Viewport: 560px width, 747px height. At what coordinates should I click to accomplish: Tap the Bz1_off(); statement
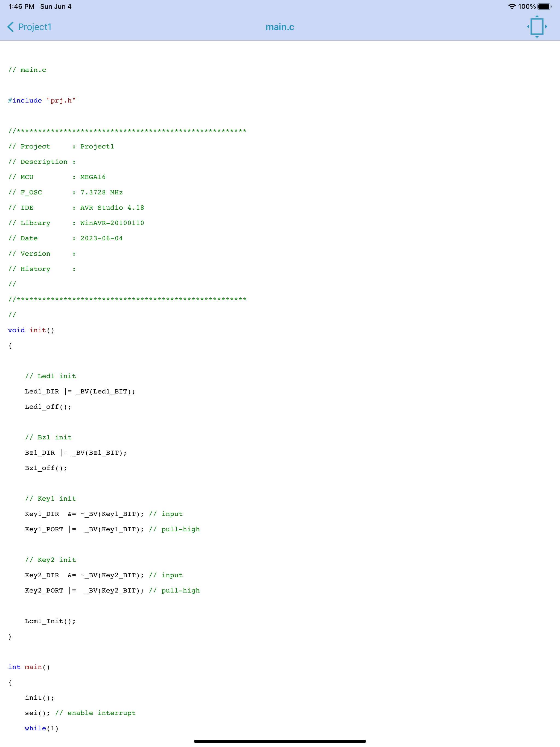46,468
